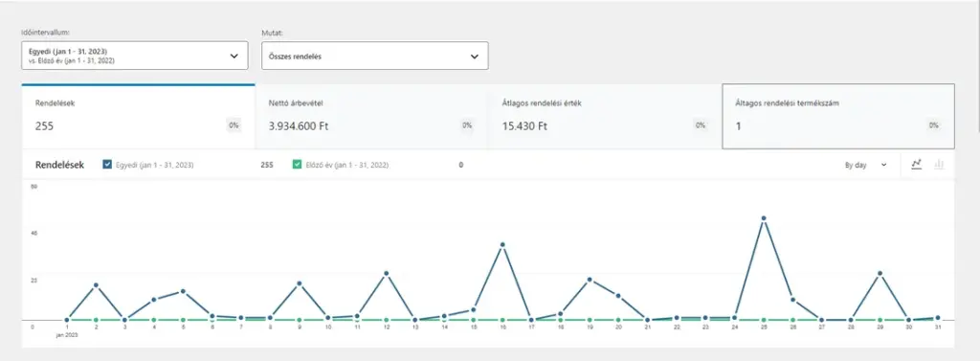The width and height of the screenshot is (980, 361).
Task: Click the 255 orders total in summary
Action: (x=44, y=125)
